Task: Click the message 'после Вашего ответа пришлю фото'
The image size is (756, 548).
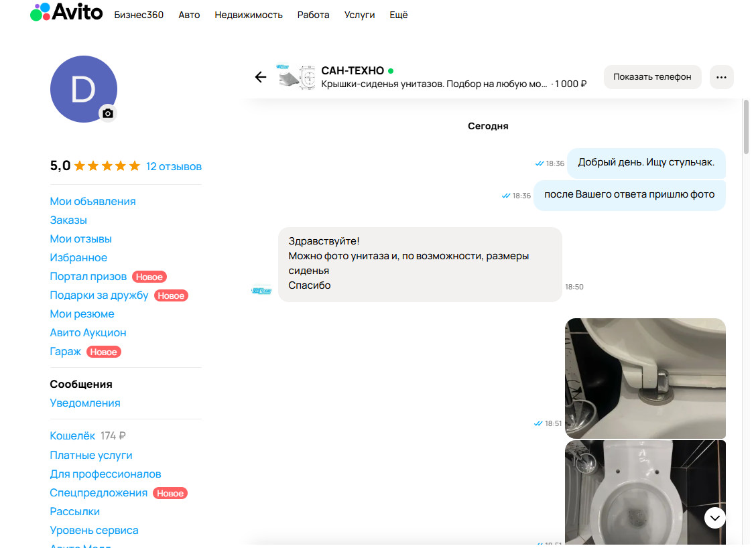Action: pos(629,195)
